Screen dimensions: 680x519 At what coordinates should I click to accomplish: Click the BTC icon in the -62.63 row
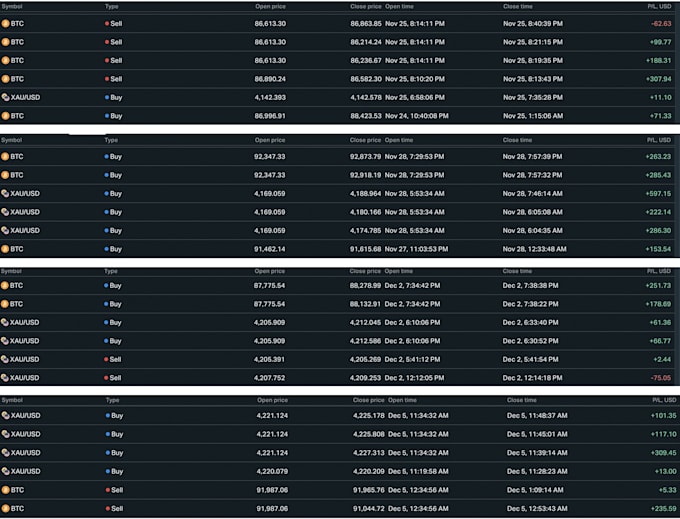click(x=5, y=23)
